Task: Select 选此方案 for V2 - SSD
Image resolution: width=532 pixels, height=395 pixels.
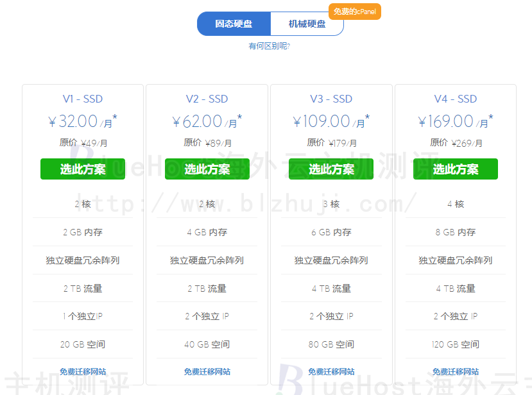Action: (207, 169)
